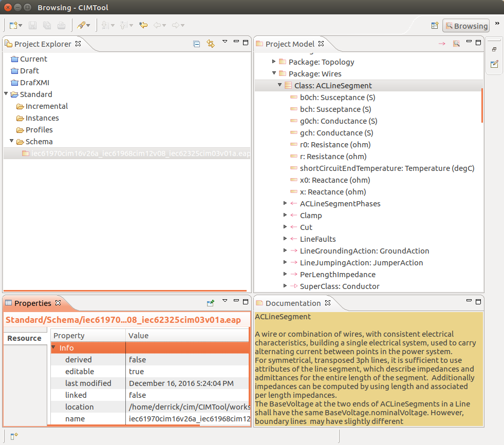Image resolution: width=504 pixels, height=445 pixels.
Task: Expand Package: Topology
Action: pyautogui.click(x=274, y=61)
